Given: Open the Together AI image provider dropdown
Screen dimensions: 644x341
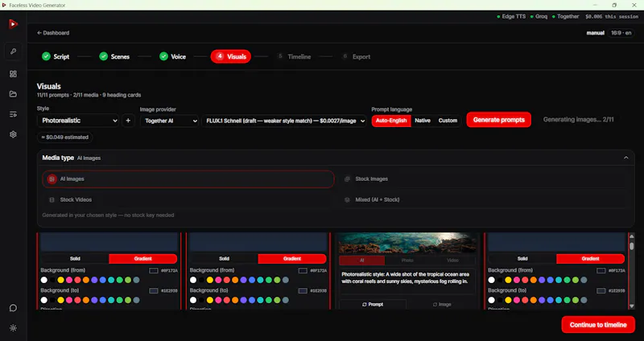Looking at the screenshot, I should (169, 121).
